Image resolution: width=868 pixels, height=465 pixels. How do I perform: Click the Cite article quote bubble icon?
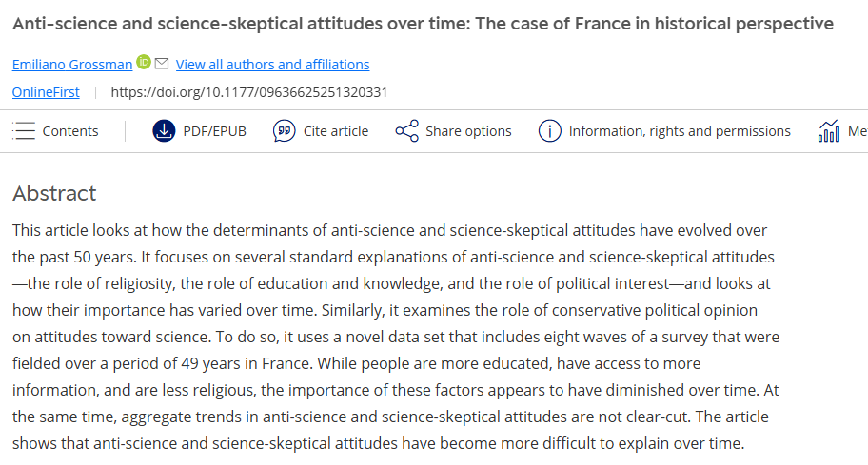(x=284, y=131)
